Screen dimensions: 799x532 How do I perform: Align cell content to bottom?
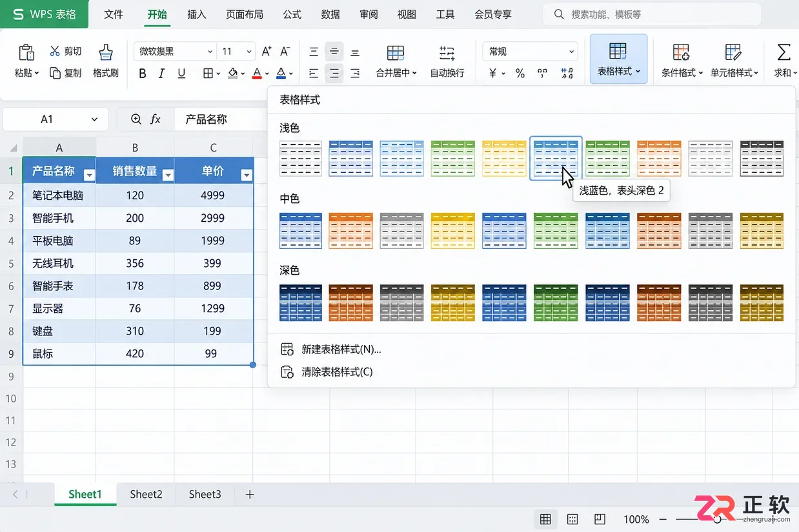click(355, 52)
